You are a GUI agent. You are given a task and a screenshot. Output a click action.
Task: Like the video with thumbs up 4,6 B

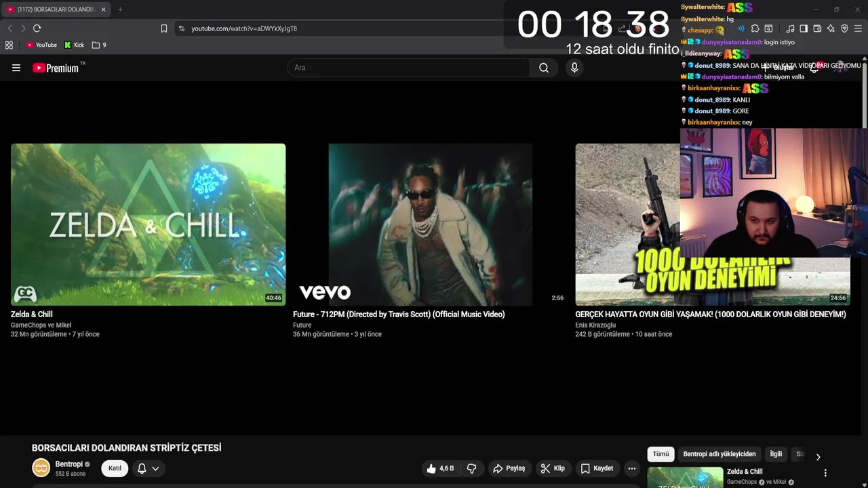[440, 468]
